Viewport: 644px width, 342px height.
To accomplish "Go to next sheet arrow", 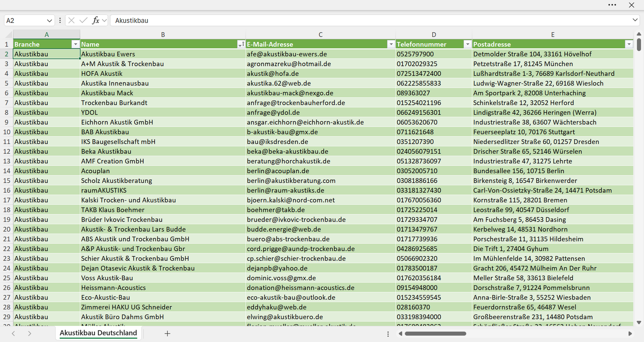I will [30, 333].
